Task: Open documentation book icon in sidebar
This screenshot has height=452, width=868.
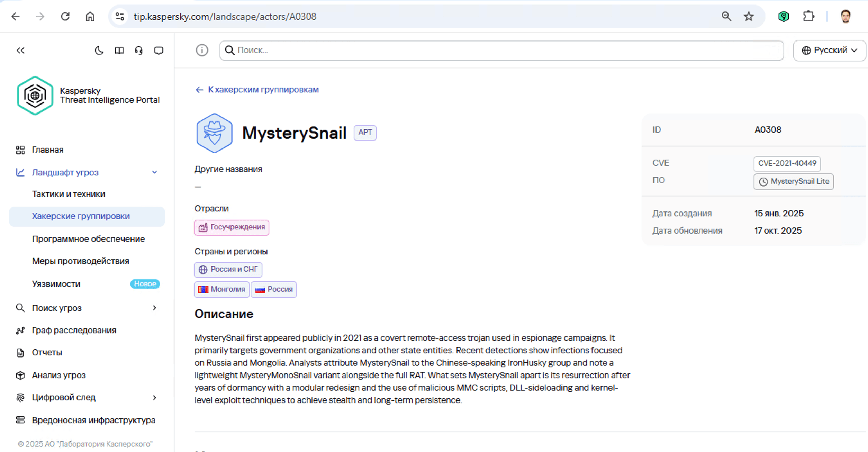Action: (119, 51)
